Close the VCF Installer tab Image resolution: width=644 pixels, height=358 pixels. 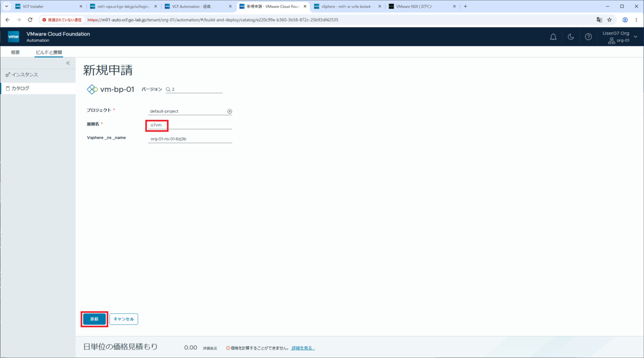tap(80, 6)
